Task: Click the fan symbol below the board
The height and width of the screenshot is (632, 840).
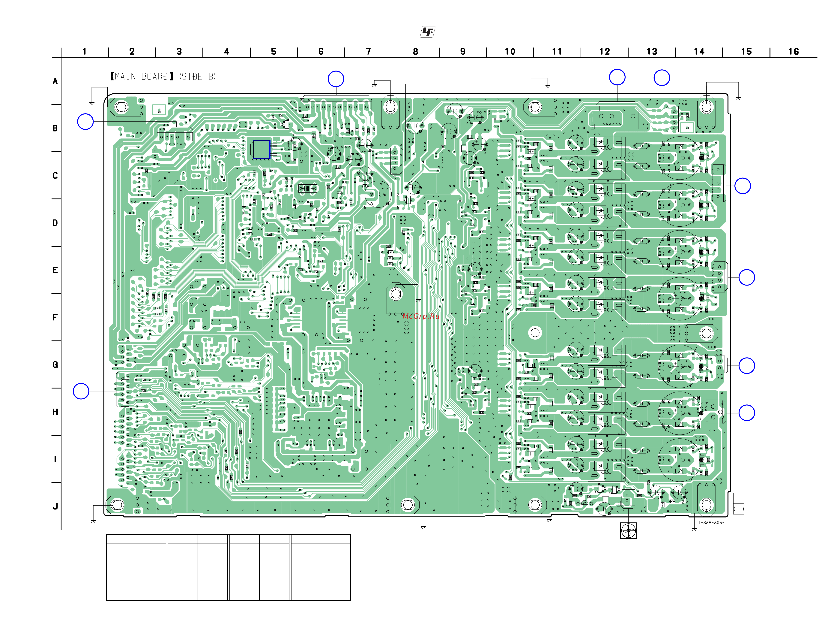Action: [x=629, y=531]
